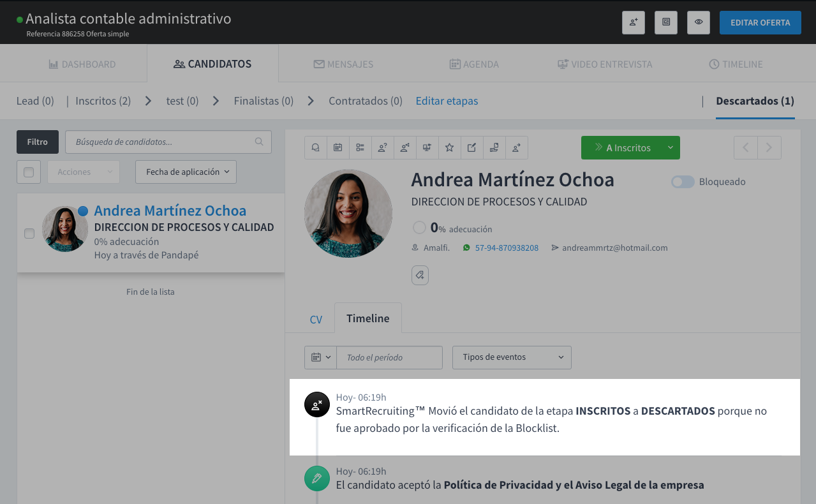This screenshot has height=504, width=816.
Task: Click the star icon to favorite candidate
Action: tap(449, 148)
